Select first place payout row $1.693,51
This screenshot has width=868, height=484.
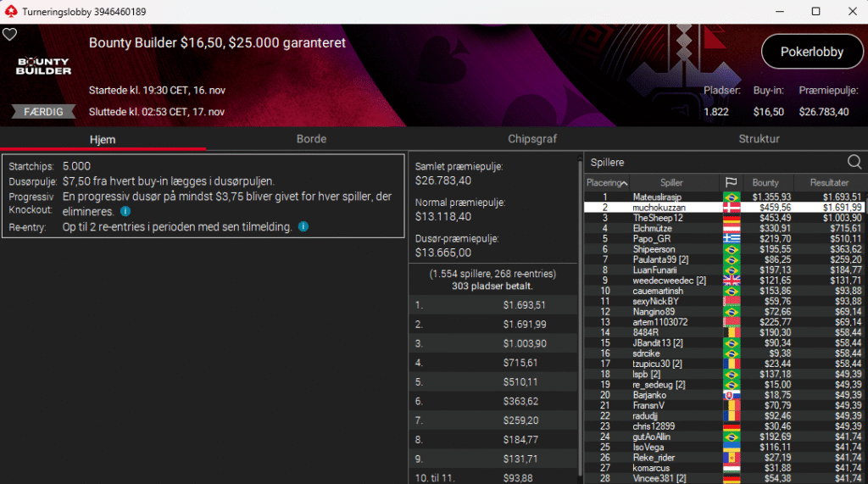click(492, 305)
